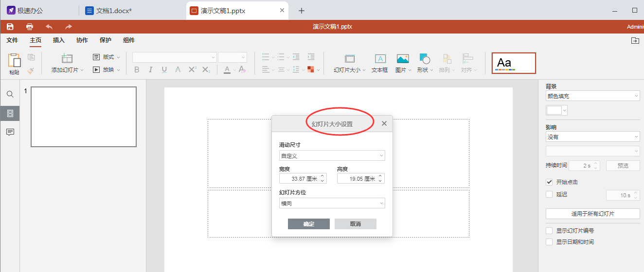Select slide 1 thumbnail
644x272 pixels.
[x=84, y=117]
